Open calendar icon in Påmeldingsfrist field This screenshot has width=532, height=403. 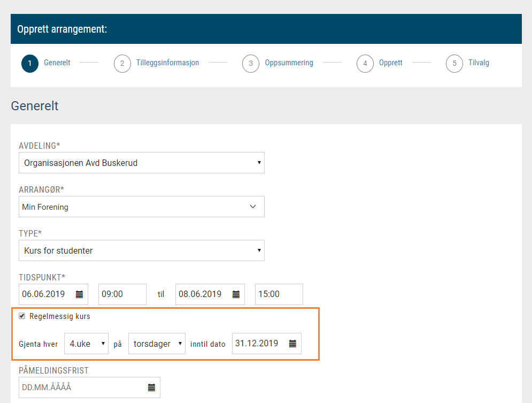(152, 387)
